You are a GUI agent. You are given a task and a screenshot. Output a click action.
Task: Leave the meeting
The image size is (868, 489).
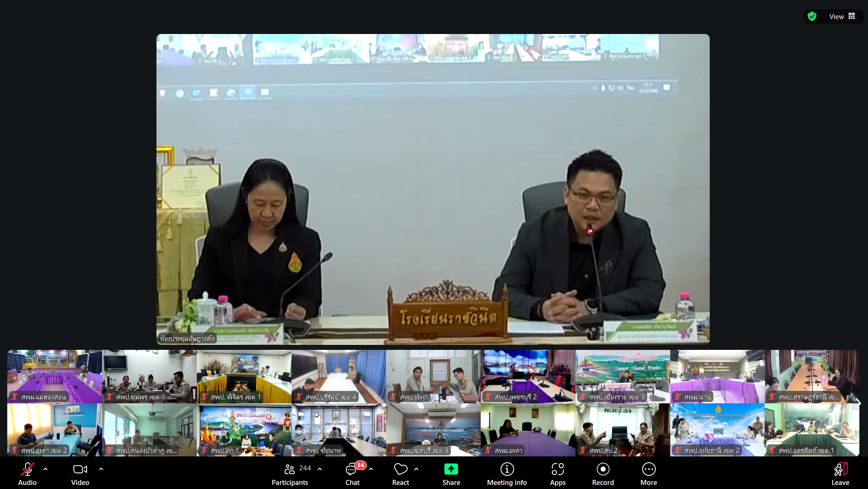[x=840, y=474]
